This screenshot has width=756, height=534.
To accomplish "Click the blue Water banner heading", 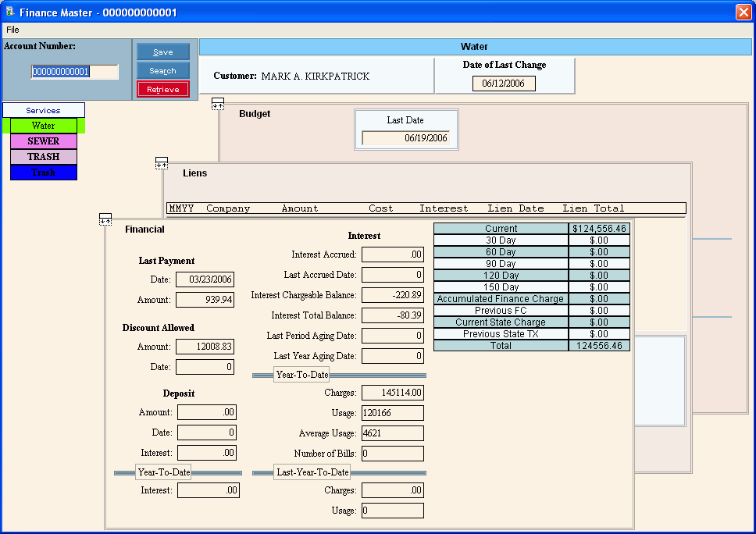I will tap(475, 47).
